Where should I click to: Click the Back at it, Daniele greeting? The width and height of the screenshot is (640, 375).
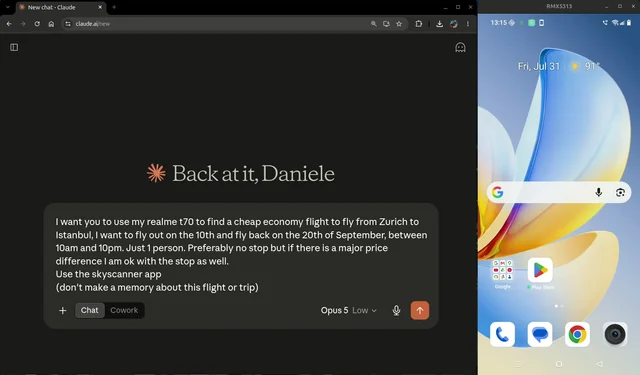click(x=253, y=173)
